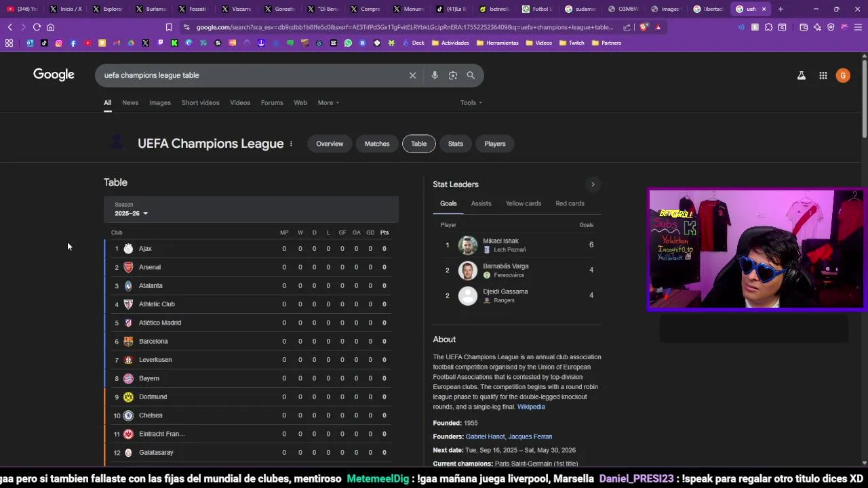
Task: Show Assists stat leaders
Action: point(481,203)
